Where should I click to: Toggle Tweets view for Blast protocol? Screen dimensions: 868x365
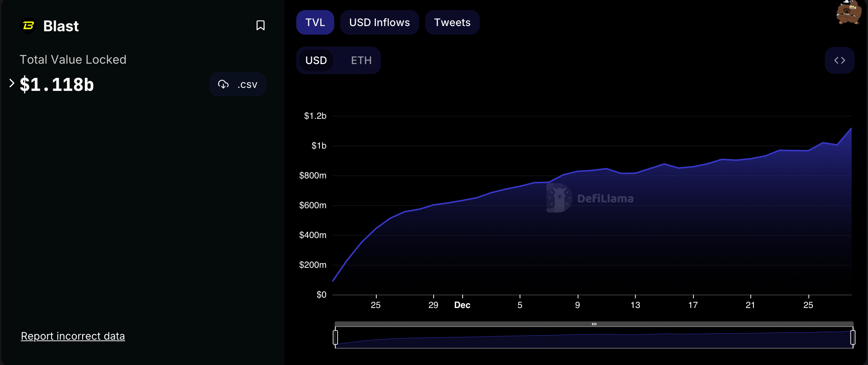click(x=452, y=22)
